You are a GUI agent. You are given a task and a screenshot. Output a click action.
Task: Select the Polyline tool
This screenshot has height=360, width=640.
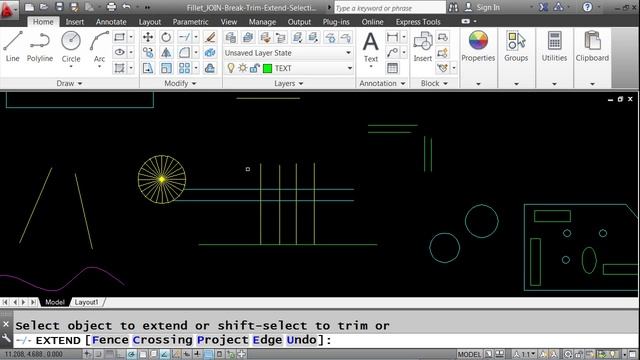tap(40, 46)
